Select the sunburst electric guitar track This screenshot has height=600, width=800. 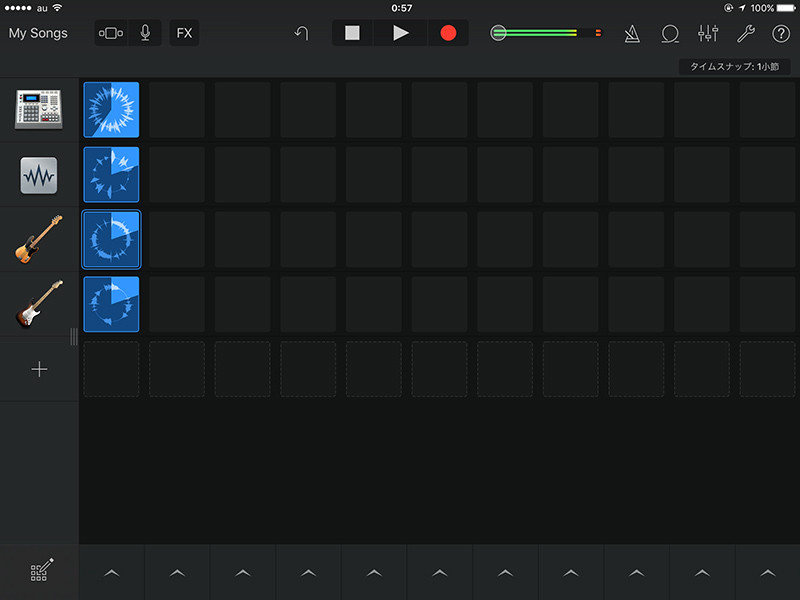point(39,304)
